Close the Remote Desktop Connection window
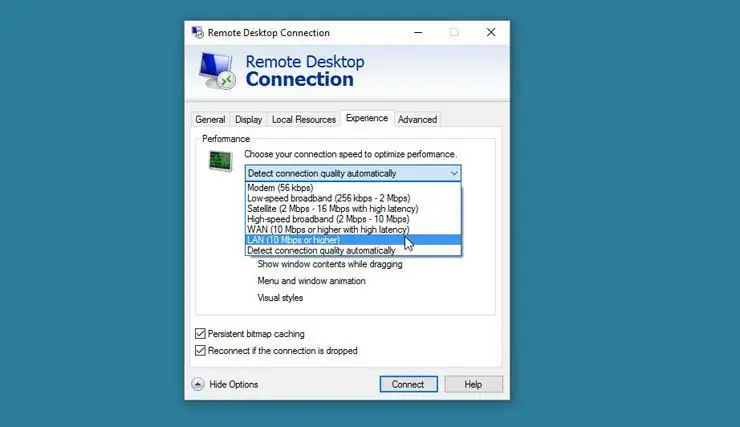740x427 pixels. 491,32
